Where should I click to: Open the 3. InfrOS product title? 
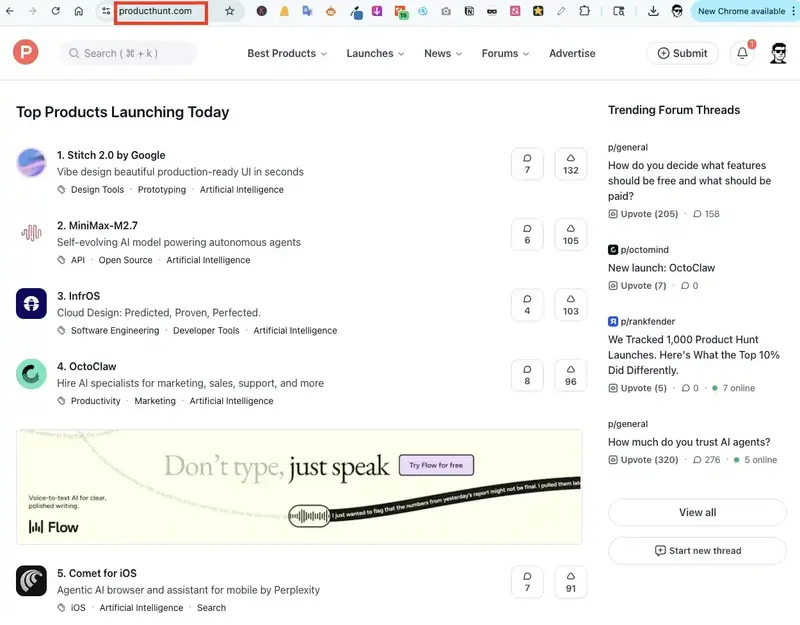pos(79,296)
